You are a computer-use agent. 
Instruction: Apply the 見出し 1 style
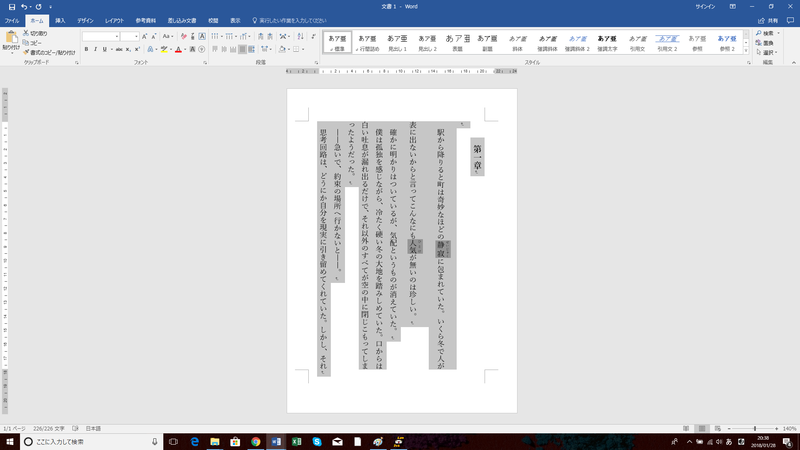point(397,42)
